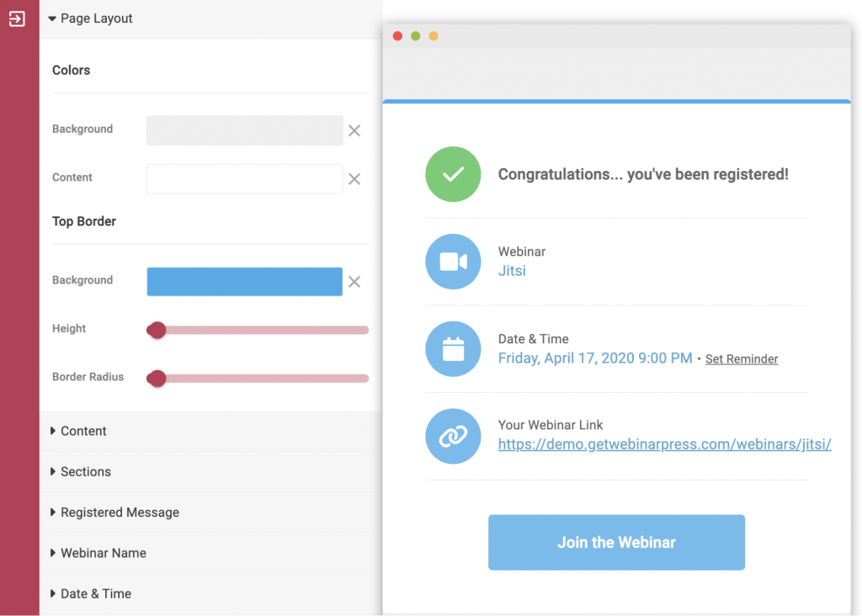Clear the Background color using its X icon
Screen dimensions: 862x616
(x=354, y=130)
